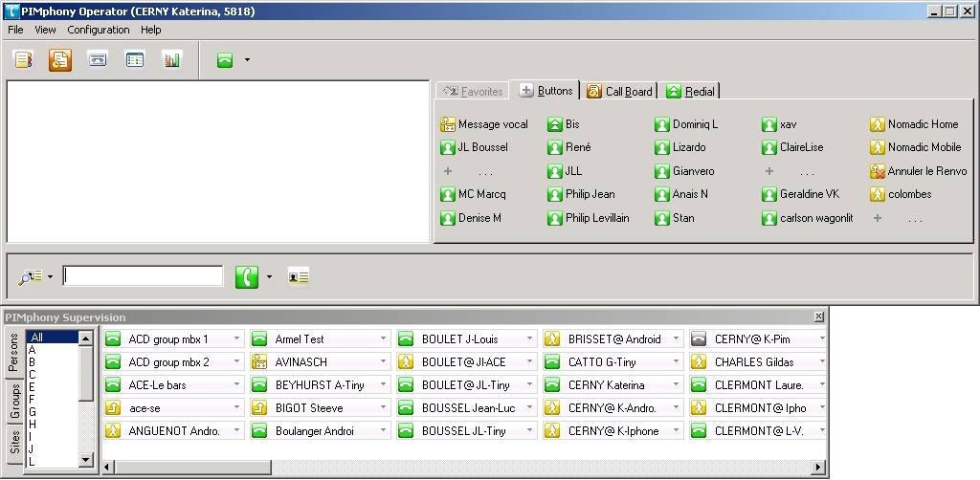The width and height of the screenshot is (980, 480).
Task: Add a button in empty slot below JL Boussel
Action: pos(469,171)
